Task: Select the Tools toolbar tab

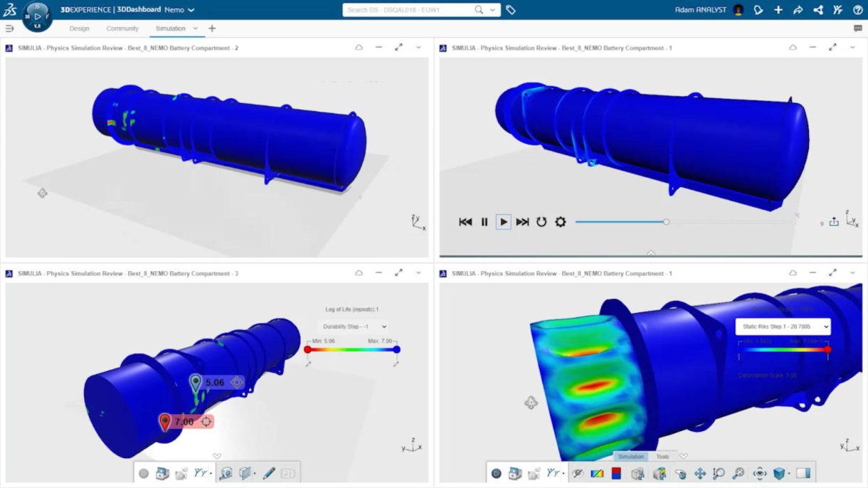Action: coord(662,457)
